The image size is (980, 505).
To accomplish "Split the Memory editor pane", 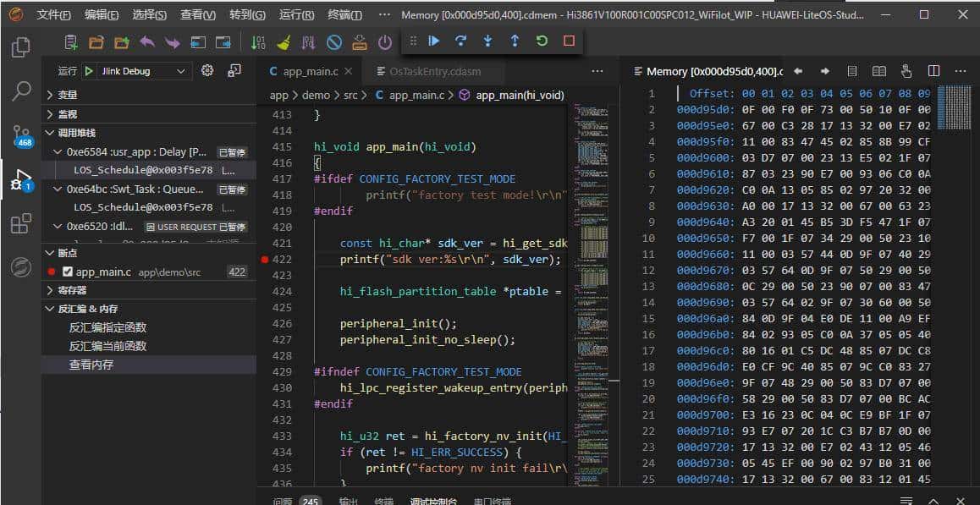I will (934, 71).
